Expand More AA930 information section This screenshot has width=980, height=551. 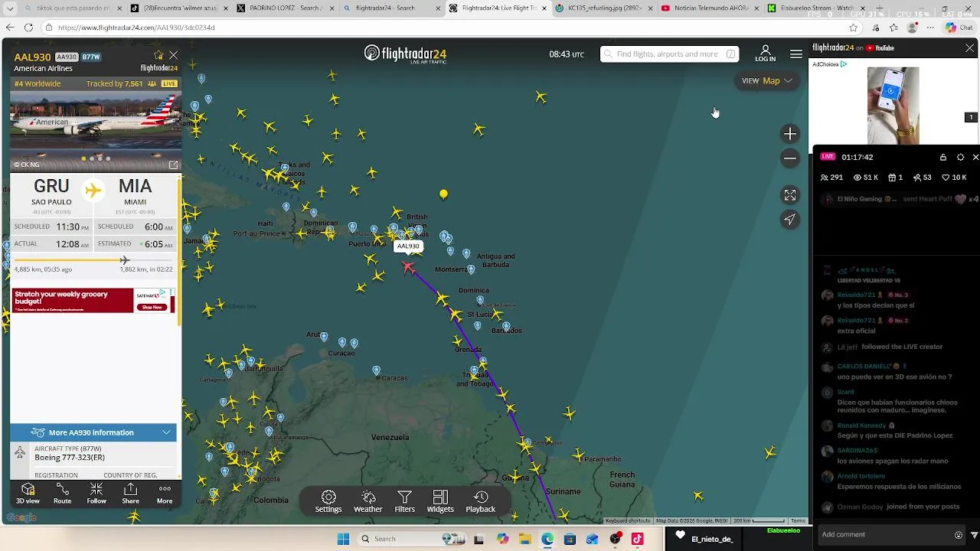tap(93, 432)
